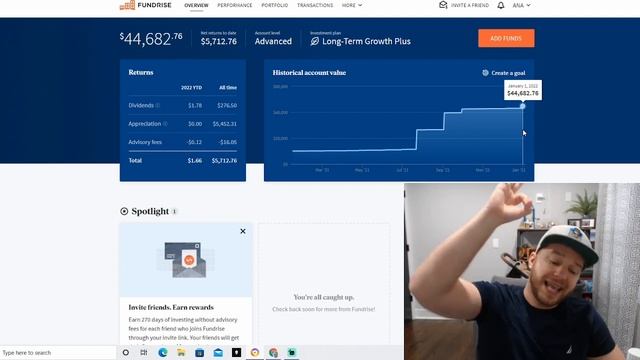
Task: Click the info icon beside Appreciation
Action: pyautogui.click(x=165, y=124)
